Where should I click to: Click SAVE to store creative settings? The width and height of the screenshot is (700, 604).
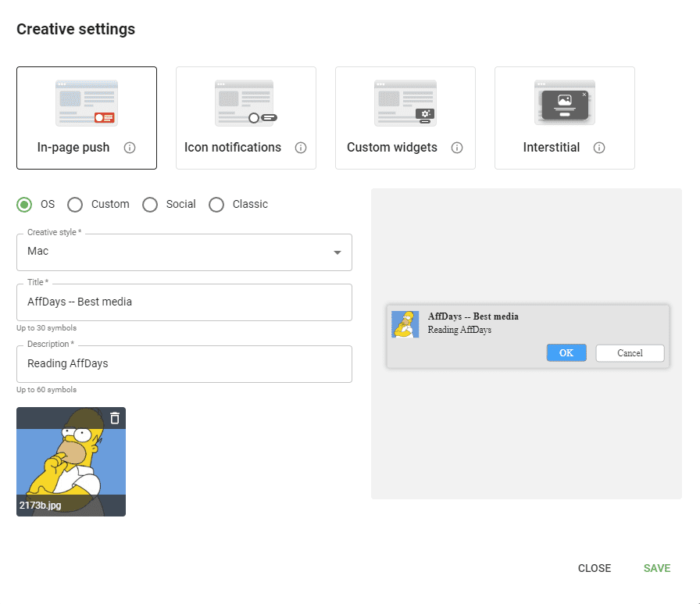[657, 568]
